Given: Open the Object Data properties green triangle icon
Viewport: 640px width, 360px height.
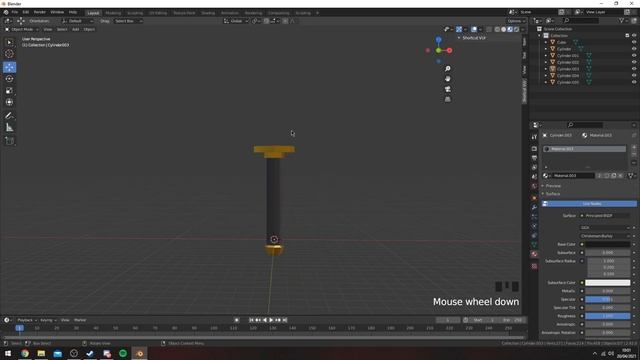Looking at the screenshot, I should point(534,244).
